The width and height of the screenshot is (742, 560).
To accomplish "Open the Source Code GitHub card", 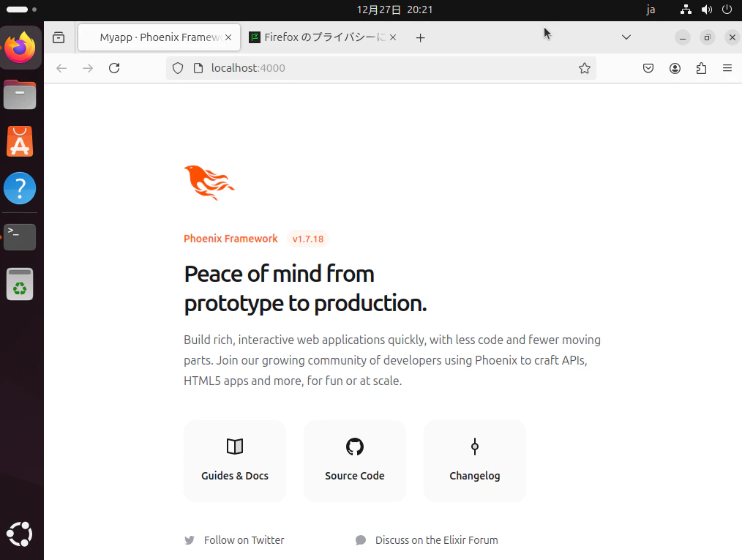I will click(x=354, y=461).
